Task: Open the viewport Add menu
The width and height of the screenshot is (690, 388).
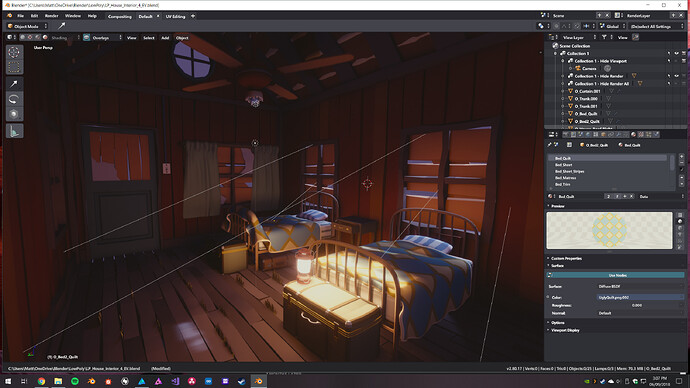Action: coord(165,38)
